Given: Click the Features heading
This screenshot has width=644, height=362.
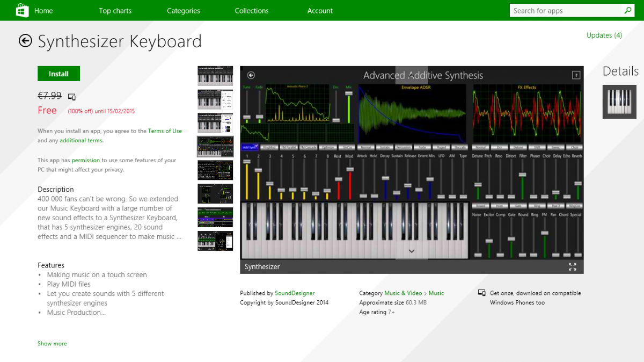Looking at the screenshot, I should (51, 265).
